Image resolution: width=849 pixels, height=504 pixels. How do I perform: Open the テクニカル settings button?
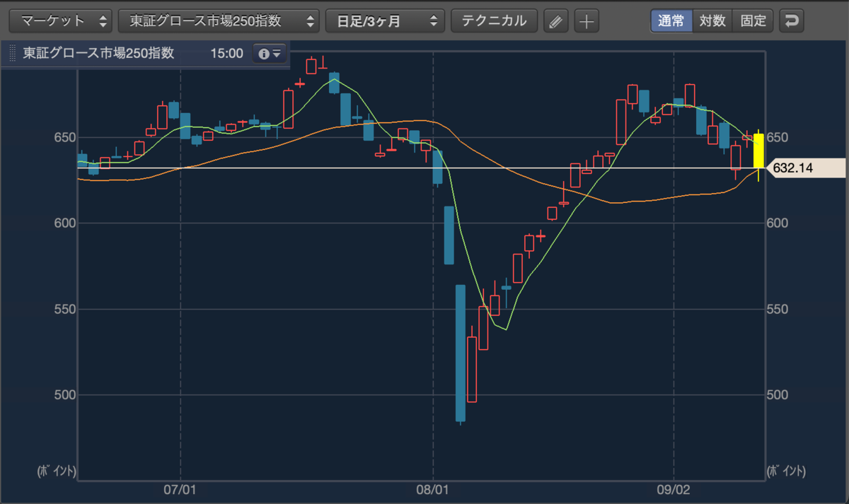[494, 20]
